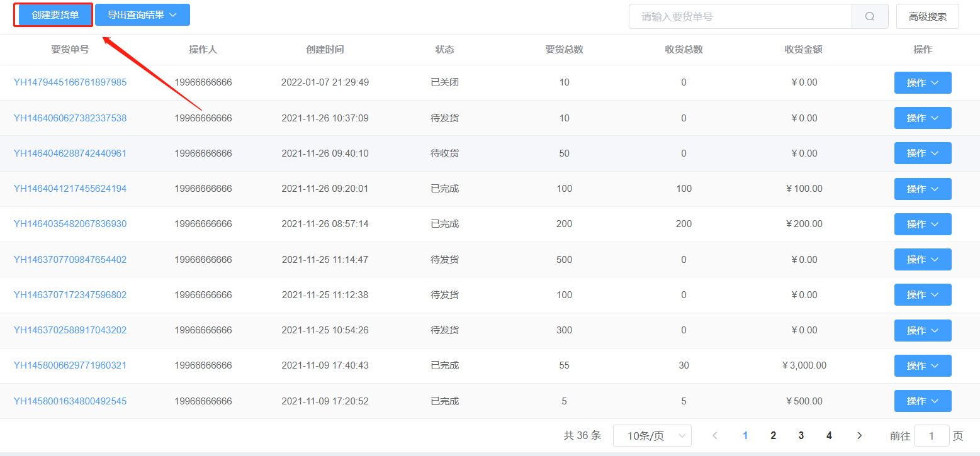Expand 操作 menu for order YH1464041217455624194
This screenshot has width=980, height=456.
[923, 189]
